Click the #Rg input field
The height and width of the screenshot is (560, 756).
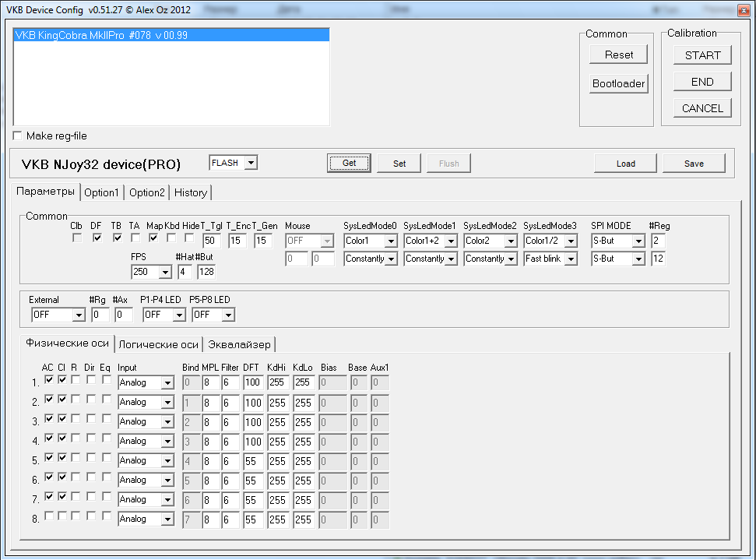click(x=100, y=315)
